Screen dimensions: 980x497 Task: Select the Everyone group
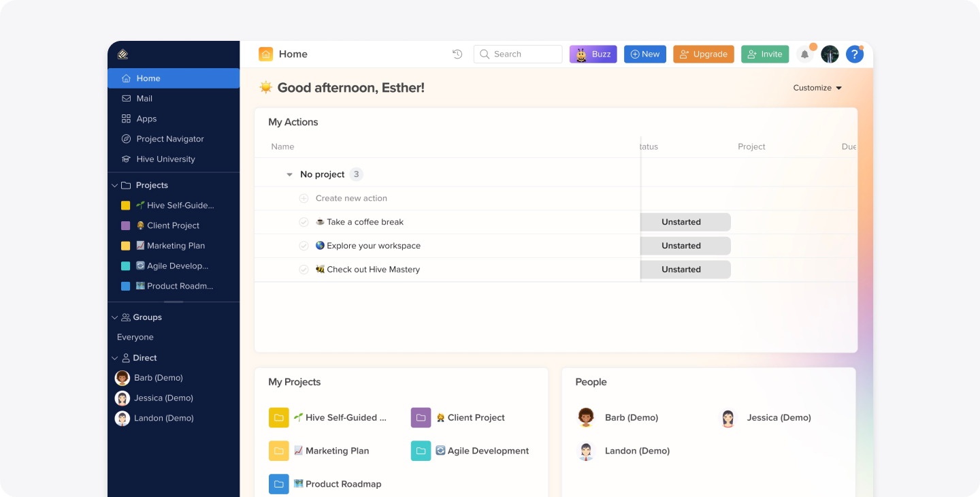tap(135, 336)
